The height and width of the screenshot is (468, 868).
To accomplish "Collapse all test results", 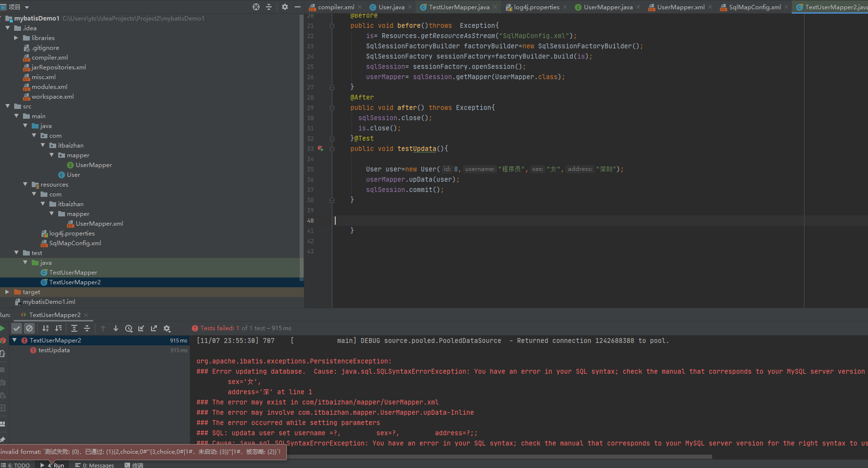I will [87, 328].
